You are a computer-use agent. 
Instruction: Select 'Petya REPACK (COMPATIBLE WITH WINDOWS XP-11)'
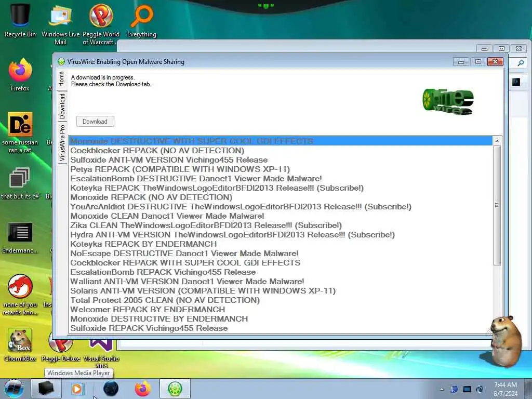pos(280,169)
